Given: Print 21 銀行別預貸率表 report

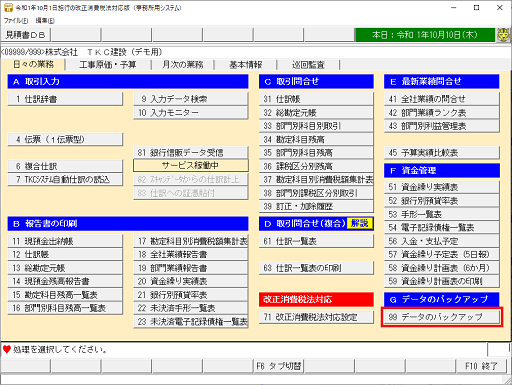Looking at the screenshot, I should [191, 295].
